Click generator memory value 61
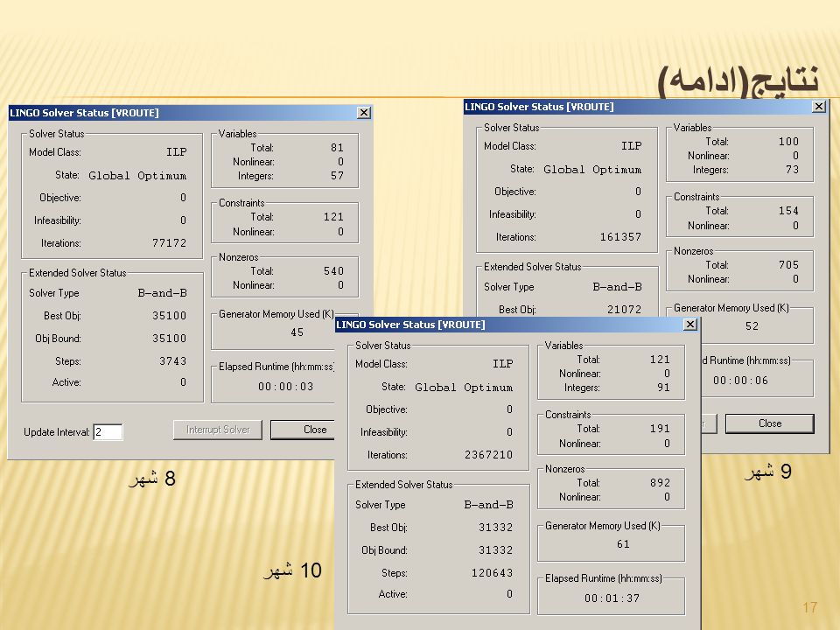This screenshot has width=840, height=630. [x=623, y=543]
